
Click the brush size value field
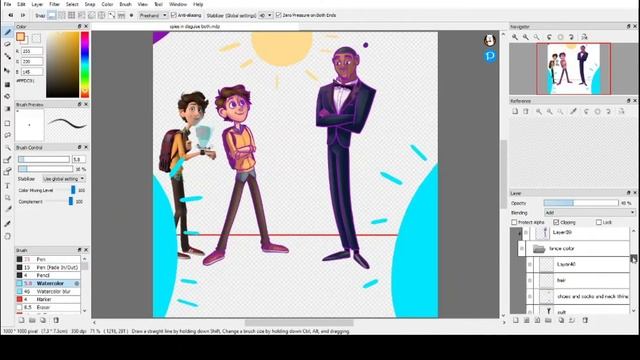click(x=79, y=159)
